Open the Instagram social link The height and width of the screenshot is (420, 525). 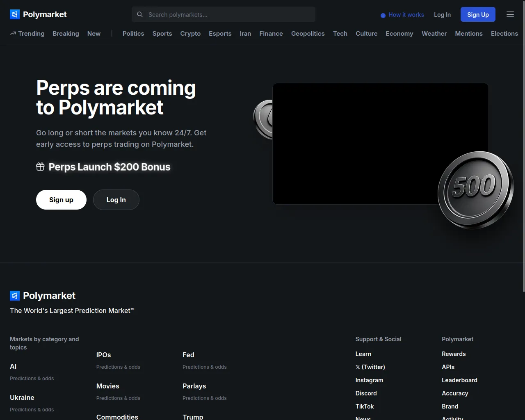tap(370, 380)
